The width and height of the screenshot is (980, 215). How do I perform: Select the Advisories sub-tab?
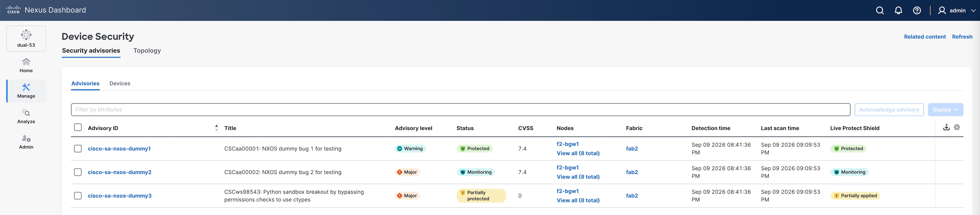click(x=85, y=83)
